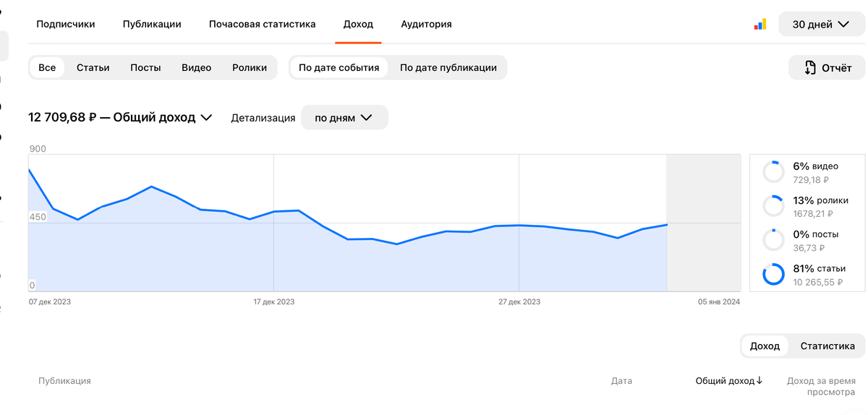The height and width of the screenshot is (415, 868).
Task: Switch to По дате события mode
Action: (x=339, y=67)
